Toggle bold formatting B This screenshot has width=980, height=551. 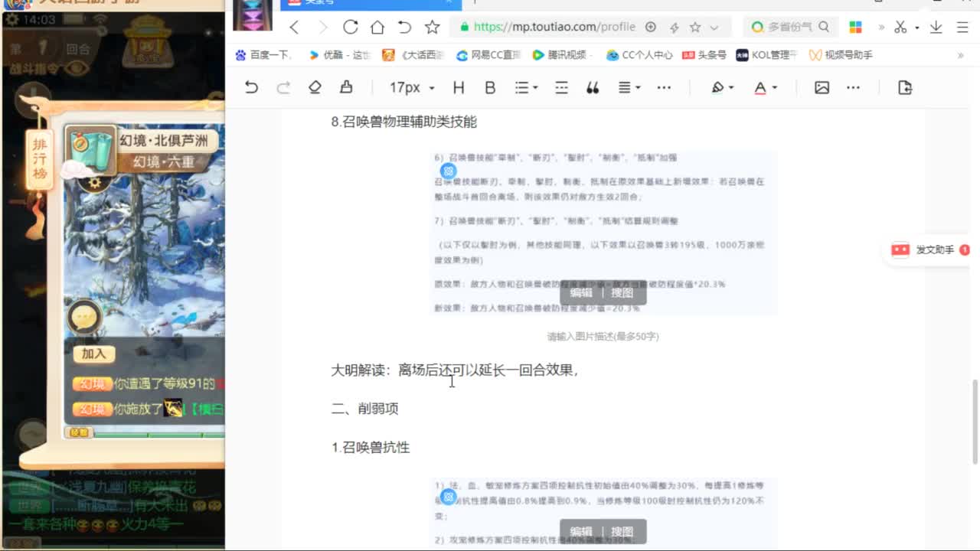490,87
